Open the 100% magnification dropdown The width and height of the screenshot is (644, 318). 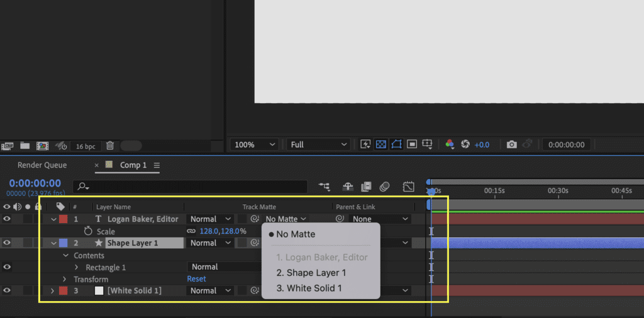(254, 145)
